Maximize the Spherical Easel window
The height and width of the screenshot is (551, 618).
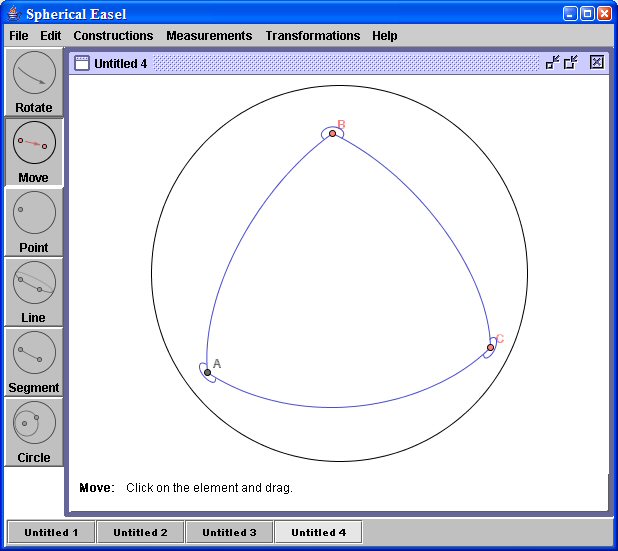coord(587,14)
